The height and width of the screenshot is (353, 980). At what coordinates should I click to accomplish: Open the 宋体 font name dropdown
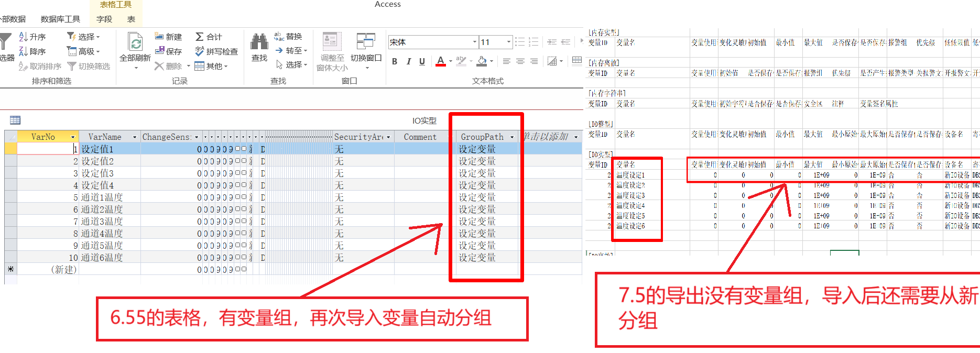(475, 42)
